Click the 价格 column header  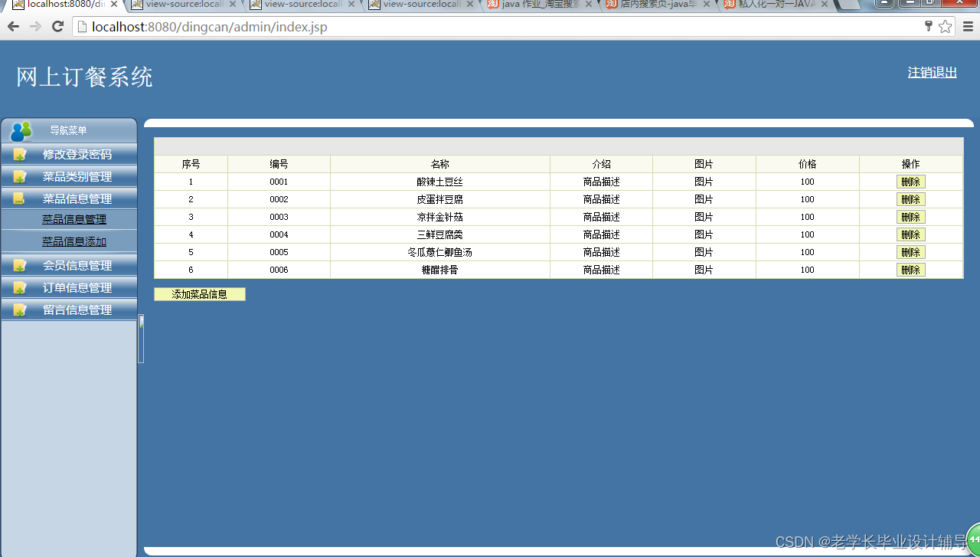(x=808, y=164)
